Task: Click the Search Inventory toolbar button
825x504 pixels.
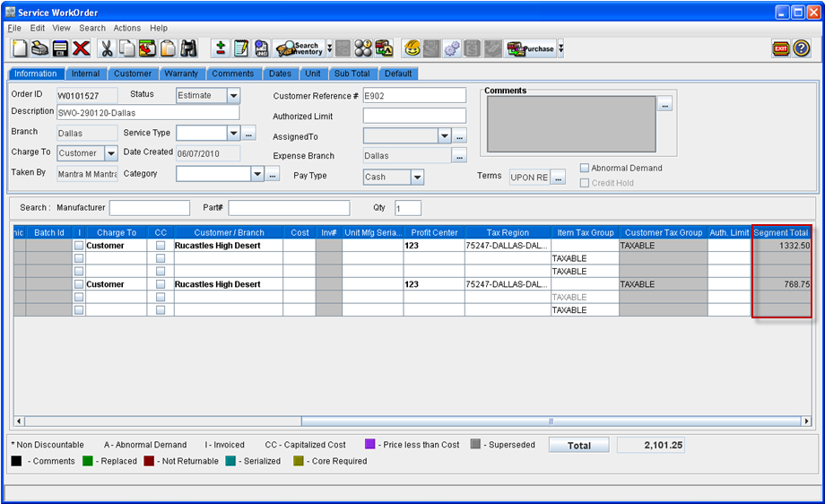Action: point(300,48)
